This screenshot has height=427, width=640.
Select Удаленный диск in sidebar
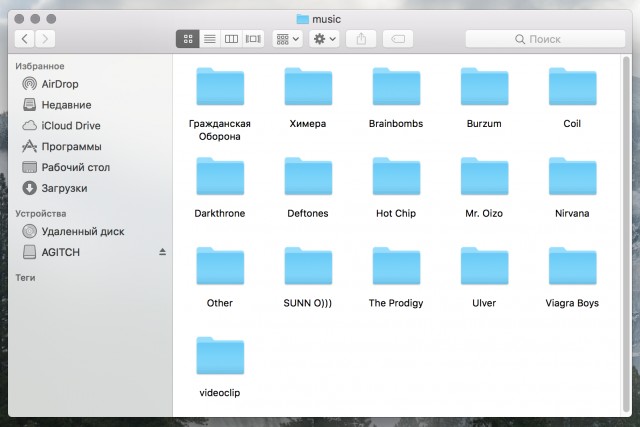[82, 231]
